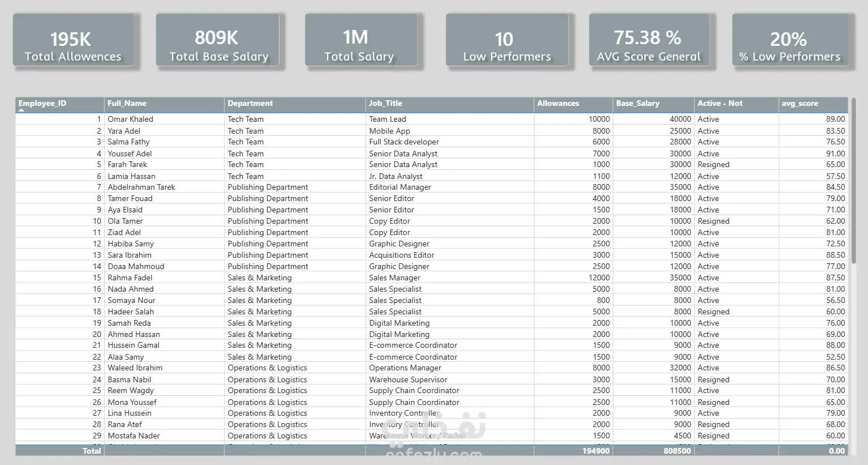Screen dimensions: 868x465
Task: Sort table by Full_Name column header
Action: (x=164, y=104)
